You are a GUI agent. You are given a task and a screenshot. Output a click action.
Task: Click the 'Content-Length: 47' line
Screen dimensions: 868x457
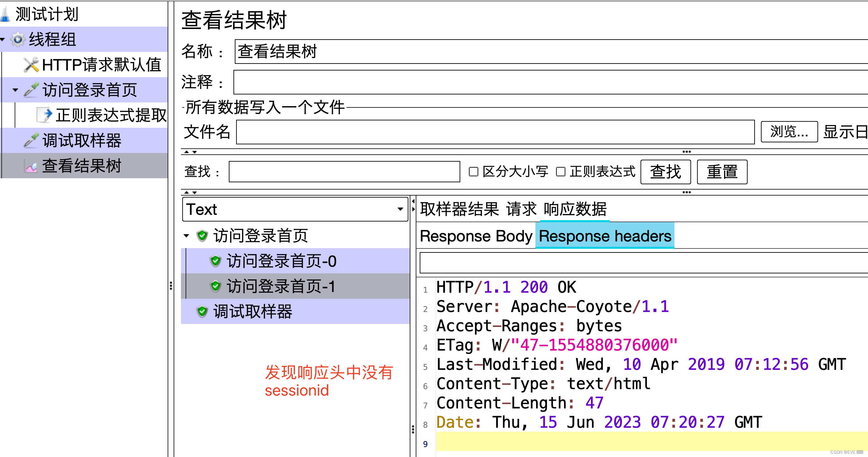click(520, 403)
